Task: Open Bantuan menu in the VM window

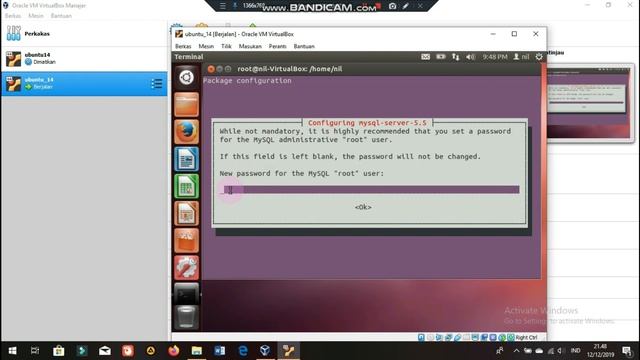Action: (304, 46)
